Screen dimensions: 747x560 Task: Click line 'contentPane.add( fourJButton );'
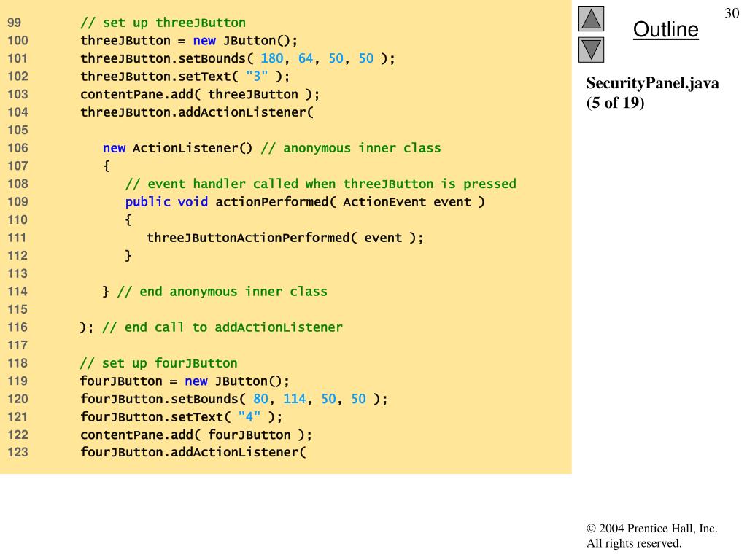[196, 435]
